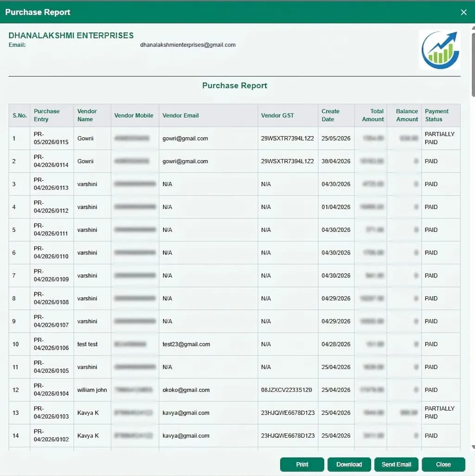The height and width of the screenshot is (476, 475).
Task: Click vendor email gowri@gmail.com in row 1
Action: point(185,139)
